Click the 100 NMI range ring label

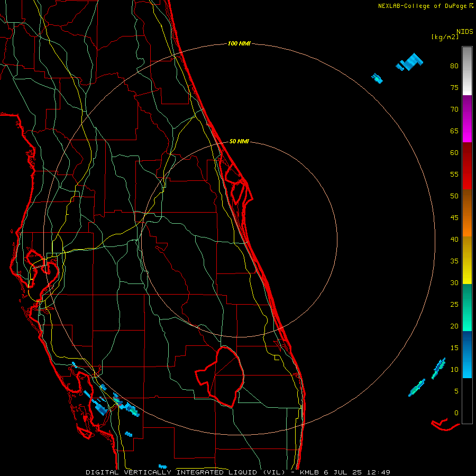pos(239,44)
